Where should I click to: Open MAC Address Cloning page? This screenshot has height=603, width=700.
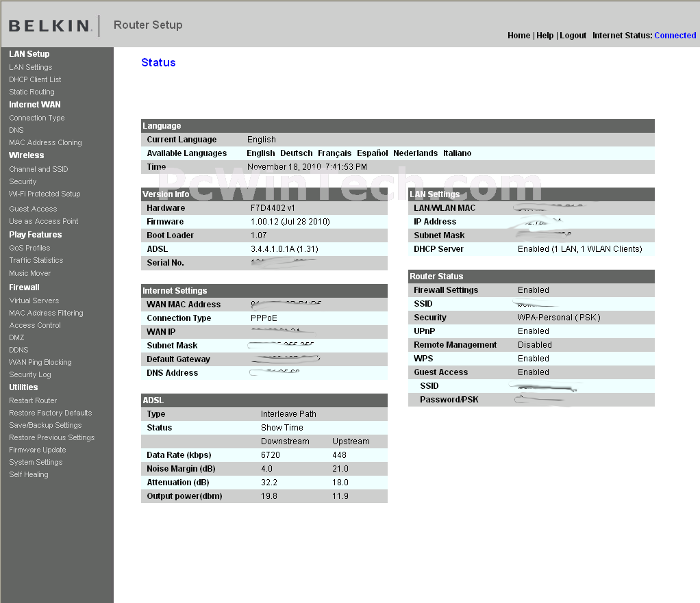[45, 142]
